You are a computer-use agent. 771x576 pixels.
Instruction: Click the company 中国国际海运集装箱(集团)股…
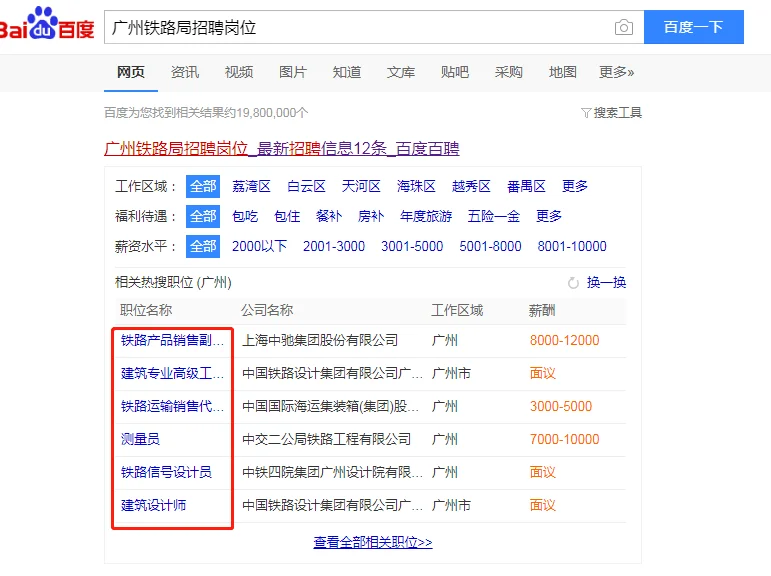(x=331, y=406)
